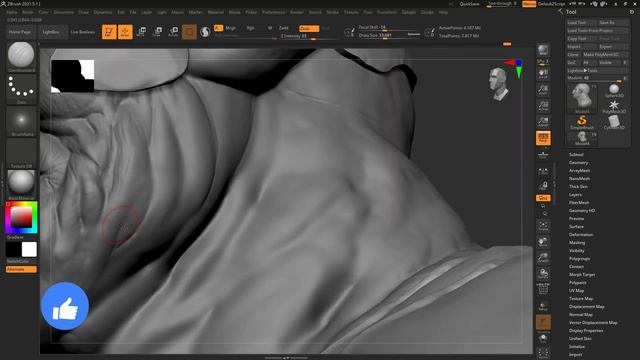Select the Move transform icon
The height and width of the screenshot is (360, 640).
(141, 32)
